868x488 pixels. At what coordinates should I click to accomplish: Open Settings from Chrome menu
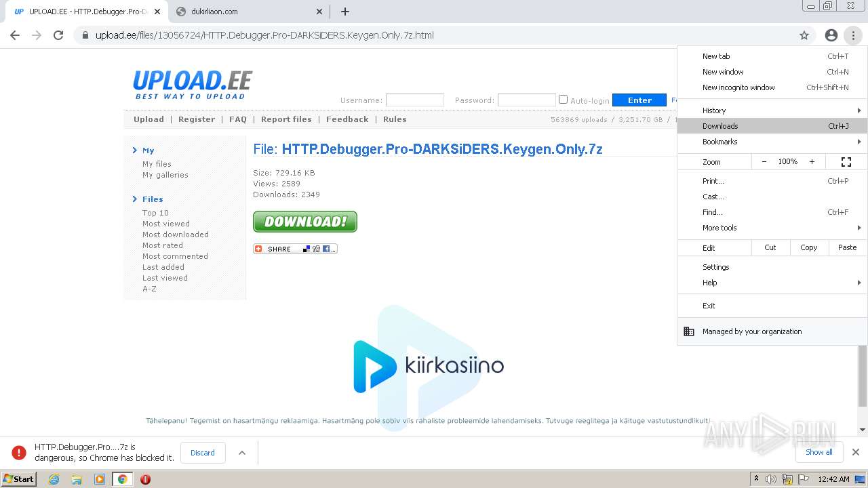(772, 267)
